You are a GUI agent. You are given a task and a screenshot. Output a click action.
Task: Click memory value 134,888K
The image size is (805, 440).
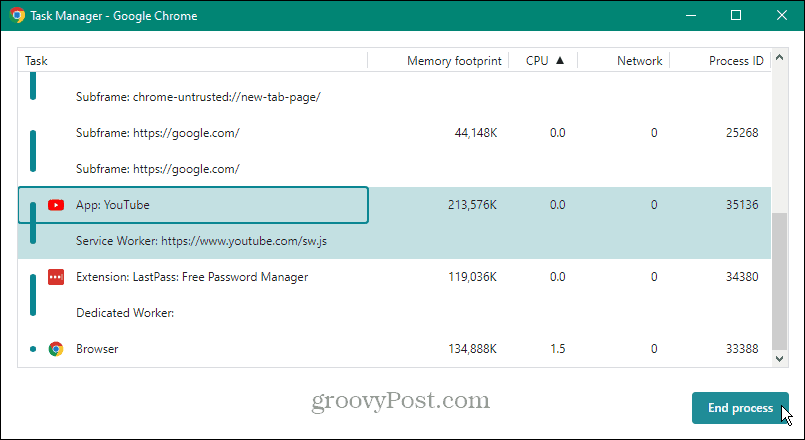tap(472, 349)
